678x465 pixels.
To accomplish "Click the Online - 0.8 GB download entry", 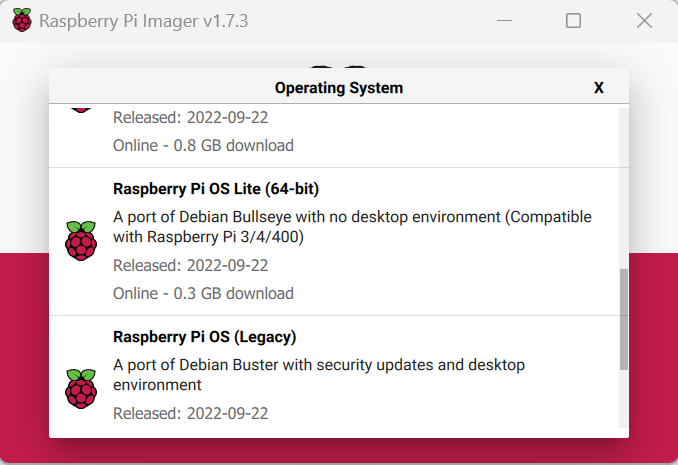I will 203,146.
